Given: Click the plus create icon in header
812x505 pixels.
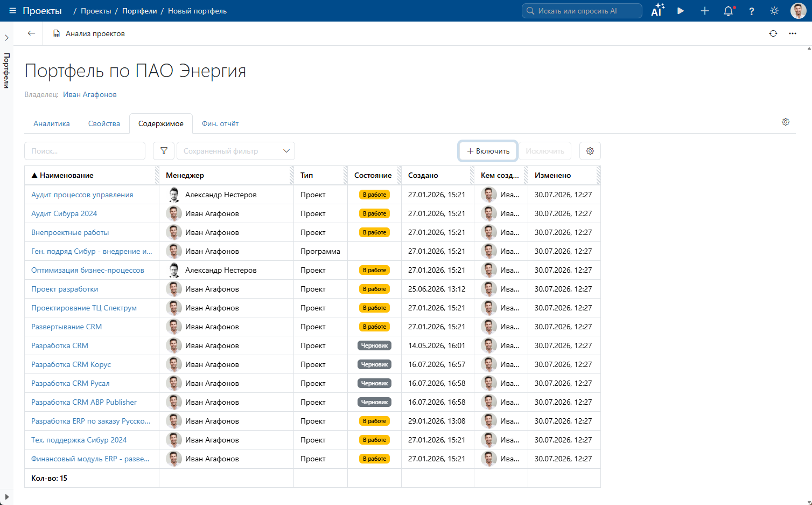Looking at the screenshot, I should point(705,11).
